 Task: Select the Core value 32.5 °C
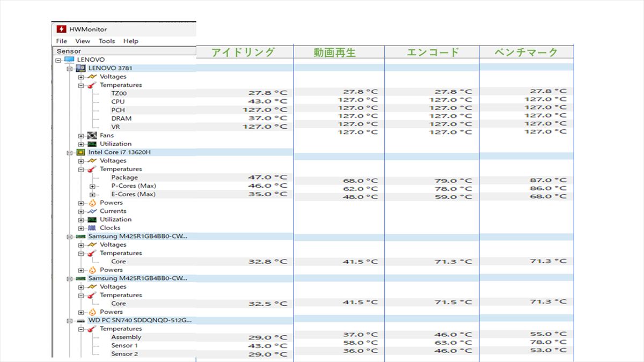[x=267, y=304]
